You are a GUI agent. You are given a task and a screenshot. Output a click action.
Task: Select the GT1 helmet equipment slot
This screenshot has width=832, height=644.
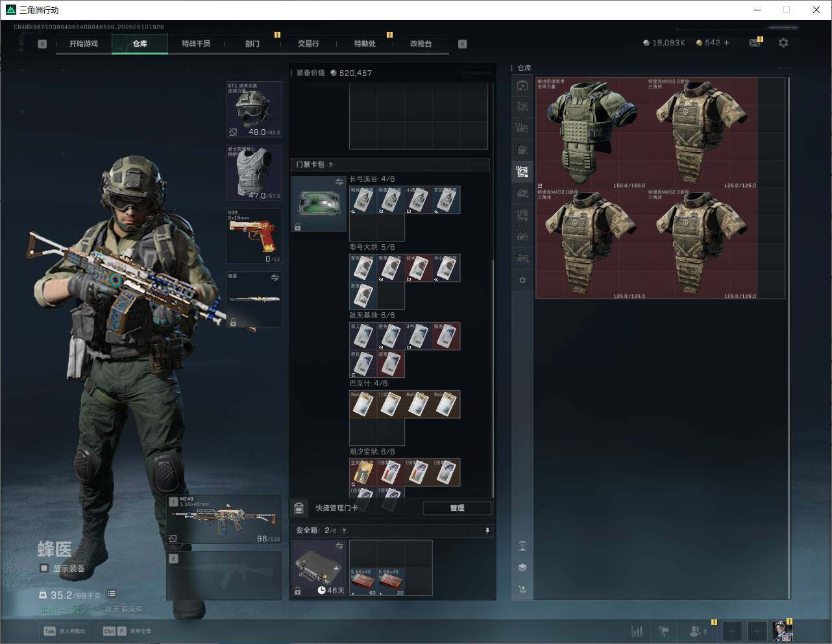[254, 109]
